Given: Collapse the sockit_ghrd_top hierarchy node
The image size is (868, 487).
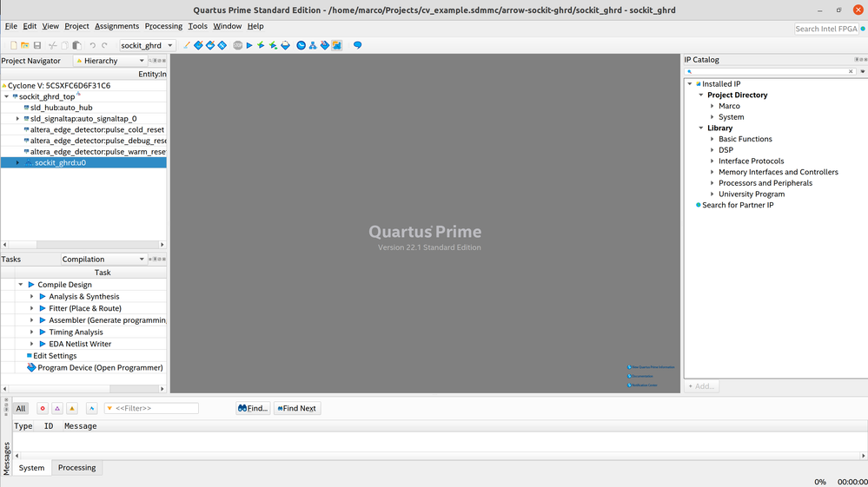Looking at the screenshot, I should click(7, 96).
